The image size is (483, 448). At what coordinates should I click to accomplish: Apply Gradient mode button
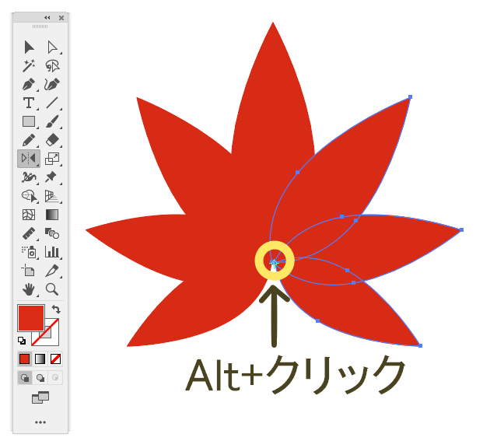[40, 359]
